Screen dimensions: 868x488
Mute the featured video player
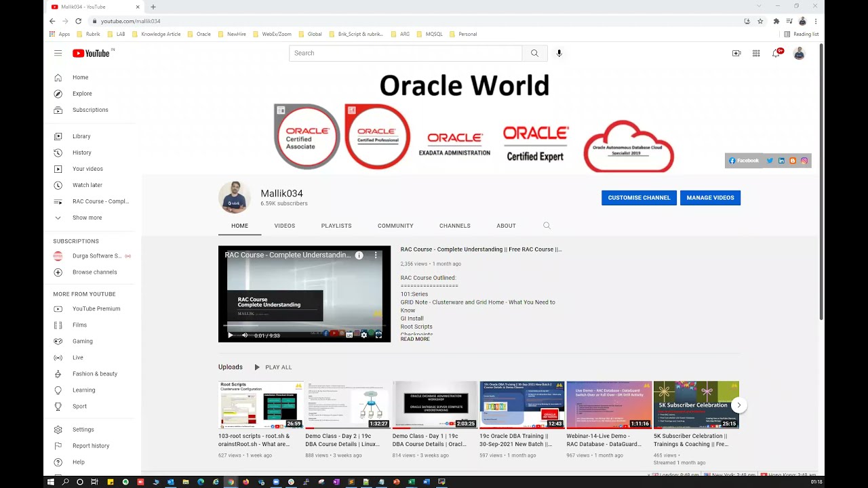click(245, 335)
